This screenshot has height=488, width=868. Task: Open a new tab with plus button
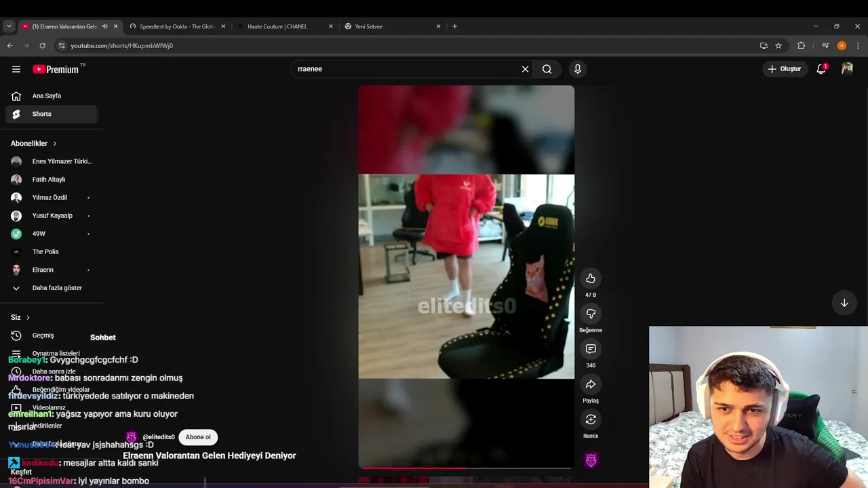pos(455,26)
